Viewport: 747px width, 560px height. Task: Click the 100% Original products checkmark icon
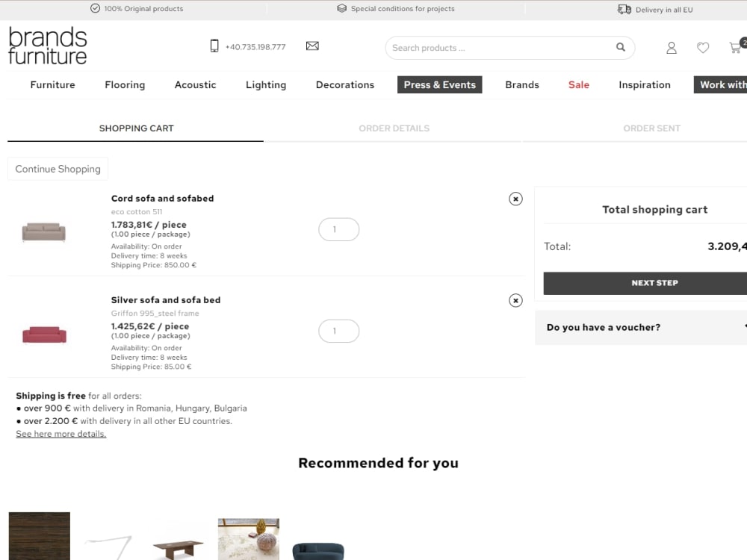96,8
